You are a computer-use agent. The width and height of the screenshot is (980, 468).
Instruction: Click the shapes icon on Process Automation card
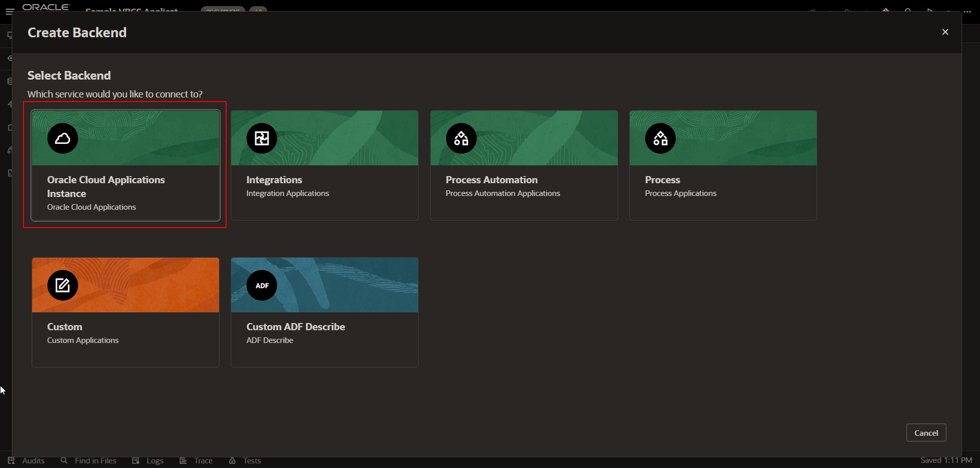pyautogui.click(x=461, y=138)
